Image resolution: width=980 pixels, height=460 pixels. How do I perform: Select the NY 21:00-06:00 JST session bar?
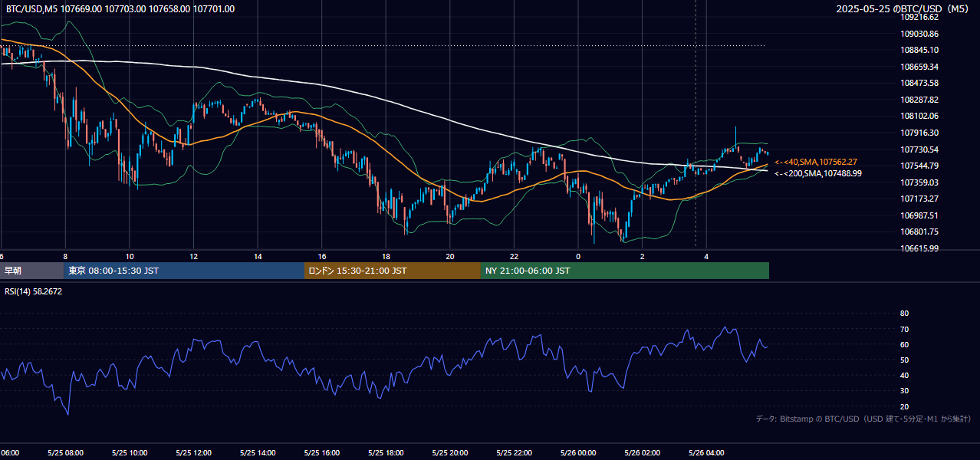[625, 271]
